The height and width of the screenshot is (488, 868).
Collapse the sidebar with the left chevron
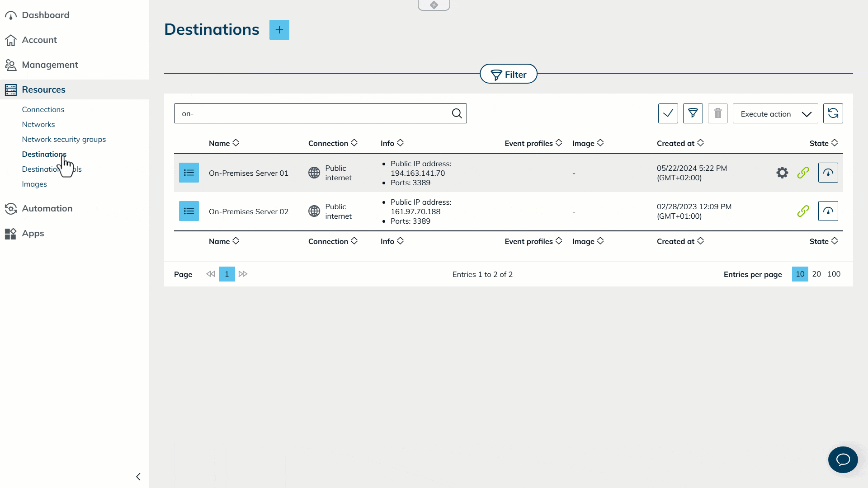(x=138, y=477)
